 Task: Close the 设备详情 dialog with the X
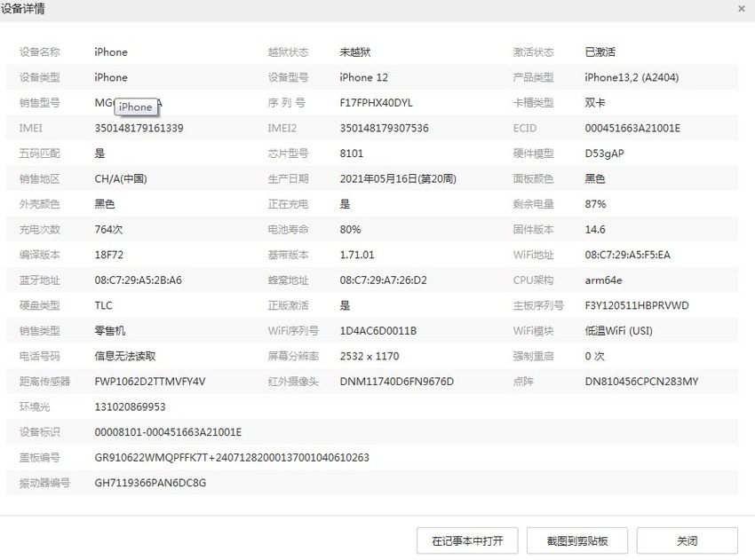pyautogui.click(x=742, y=9)
